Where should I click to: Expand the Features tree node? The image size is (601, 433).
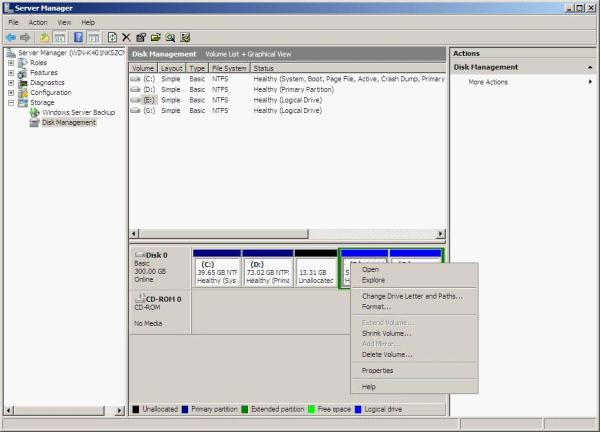click(11, 73)
